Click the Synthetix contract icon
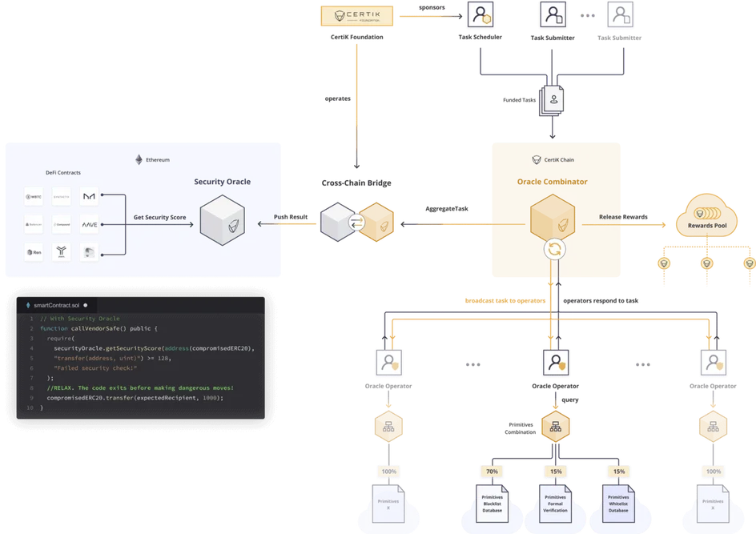This screenshot has height=534, width=756. tap(60, 197)
